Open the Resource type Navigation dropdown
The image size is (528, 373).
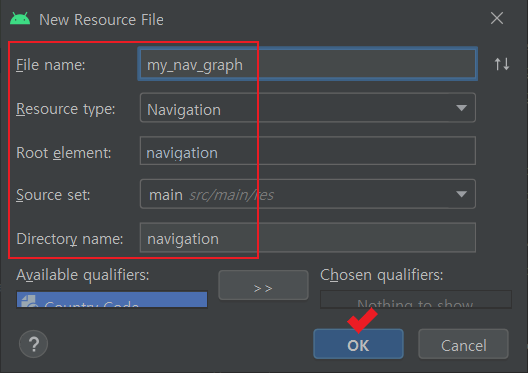307,108
